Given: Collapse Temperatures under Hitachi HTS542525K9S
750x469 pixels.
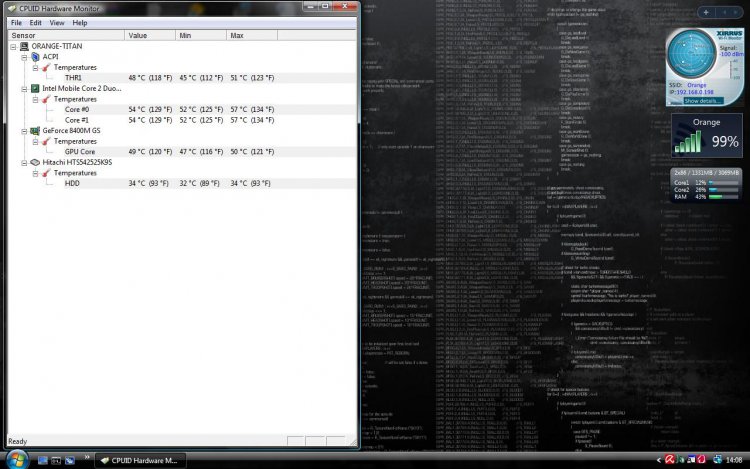Looking at the screenshot, I should tap(35, 173).
